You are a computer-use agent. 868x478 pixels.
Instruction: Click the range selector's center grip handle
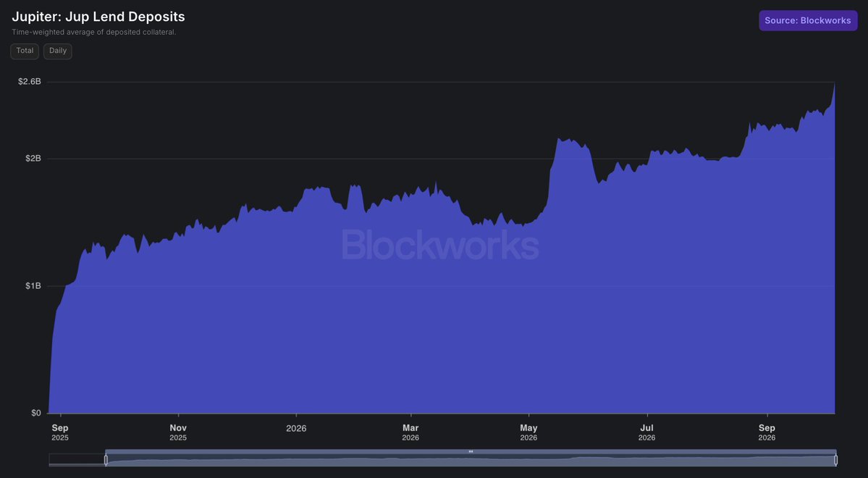tap(471, 451)
